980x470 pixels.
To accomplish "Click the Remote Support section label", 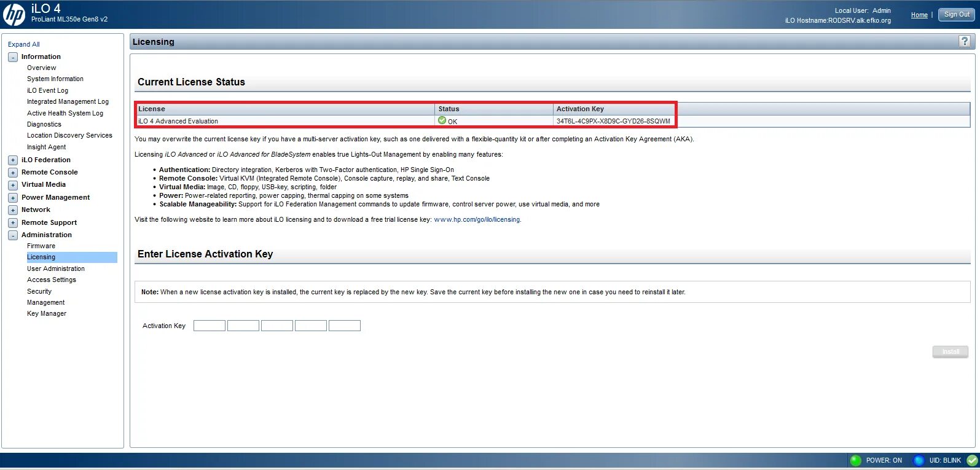I will 49,222.
